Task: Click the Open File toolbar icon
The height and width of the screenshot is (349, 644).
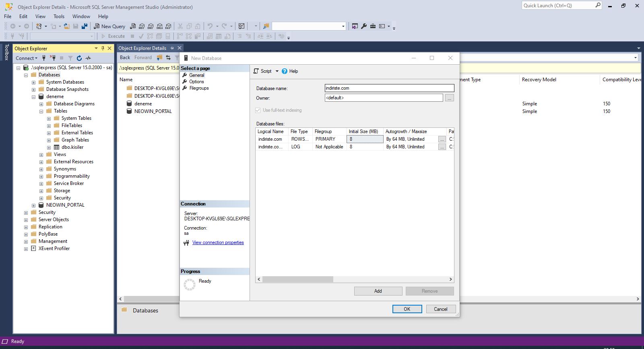Action: (x=66, y=26)
